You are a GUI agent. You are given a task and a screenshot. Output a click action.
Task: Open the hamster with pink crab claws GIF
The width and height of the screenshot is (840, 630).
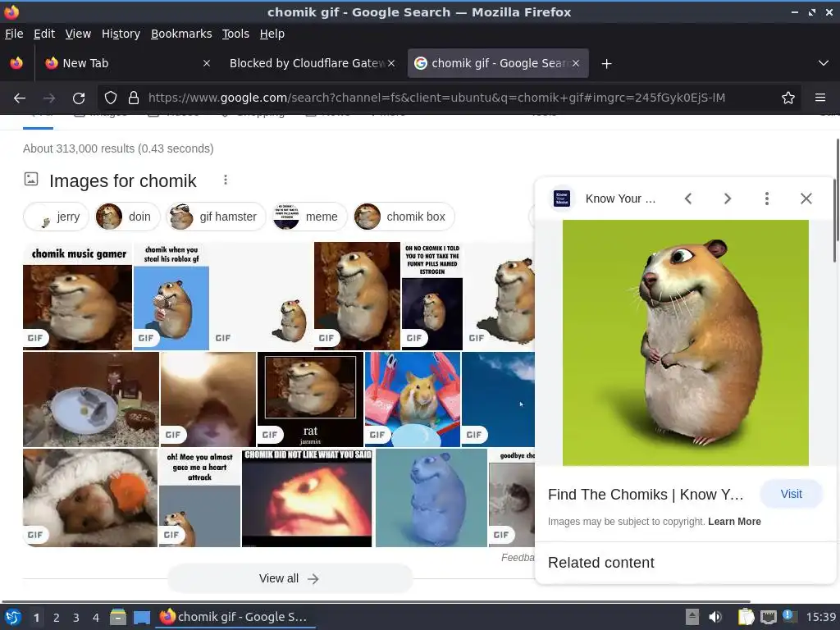[x=413, y=399]
